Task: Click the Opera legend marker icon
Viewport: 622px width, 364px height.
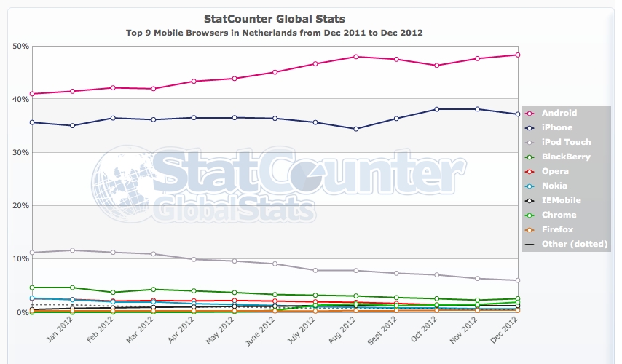Action: [529, 171]
